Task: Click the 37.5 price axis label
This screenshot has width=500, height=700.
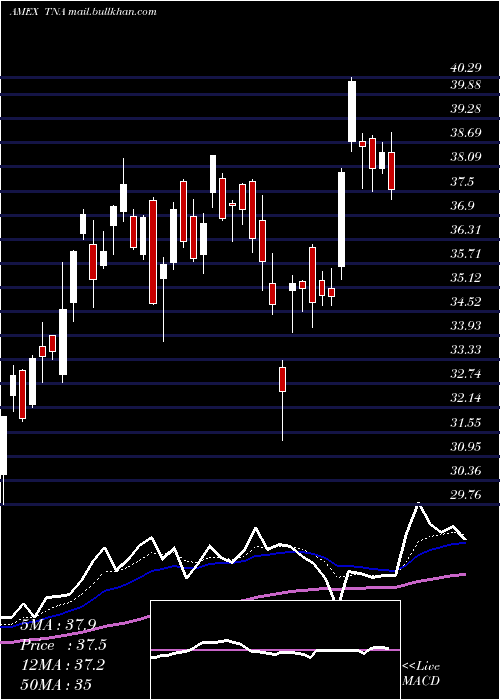Action: tap(462, 181)
